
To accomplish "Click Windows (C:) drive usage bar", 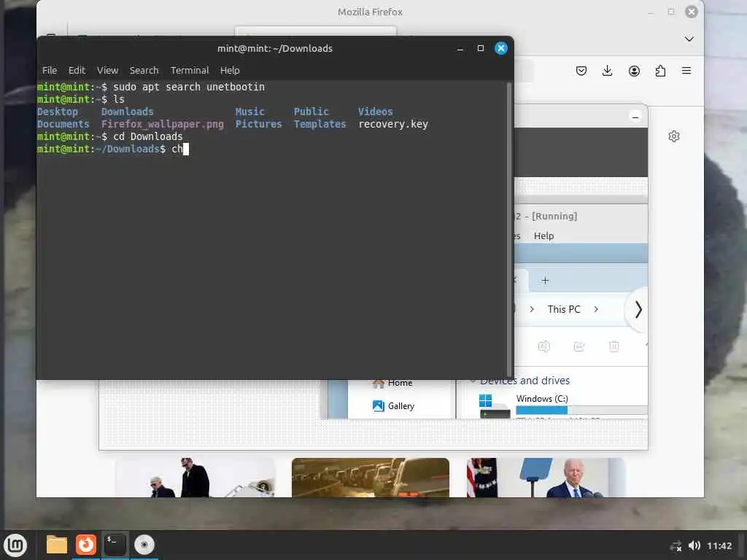I will pos(581,410).
